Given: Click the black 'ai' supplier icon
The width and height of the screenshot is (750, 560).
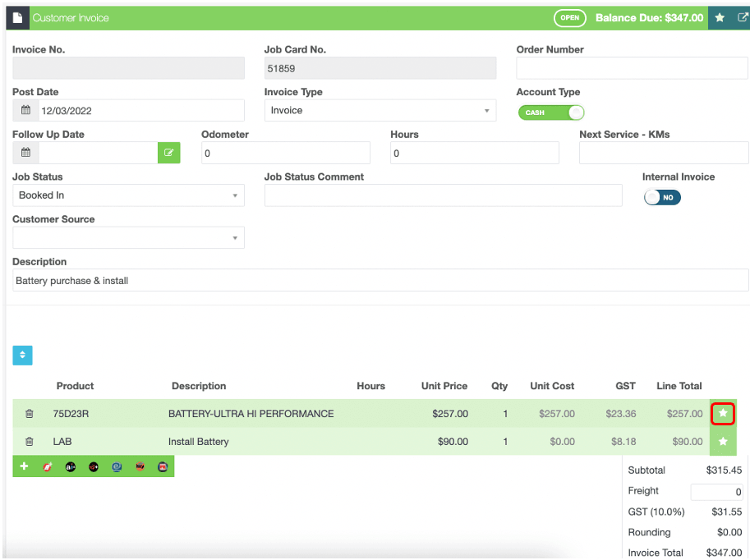Looking at the screenshot, I should point(71,466).
